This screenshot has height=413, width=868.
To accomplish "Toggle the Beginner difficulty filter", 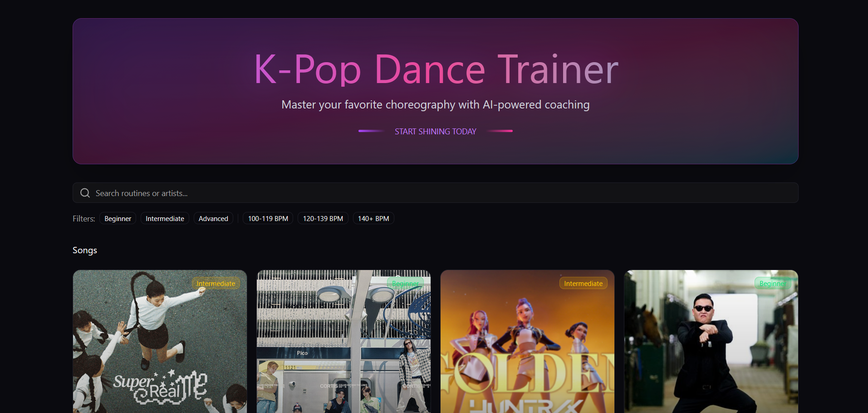I will pos(118,219).
